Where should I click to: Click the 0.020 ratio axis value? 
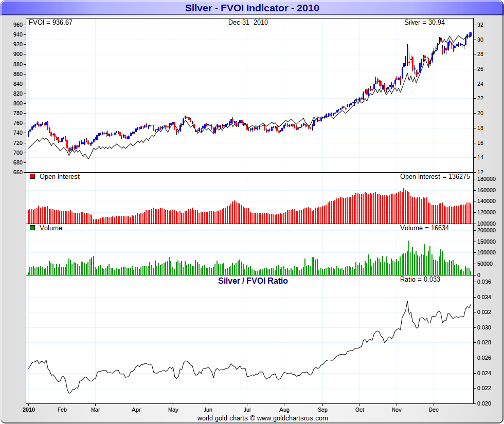tap(484, 403)
